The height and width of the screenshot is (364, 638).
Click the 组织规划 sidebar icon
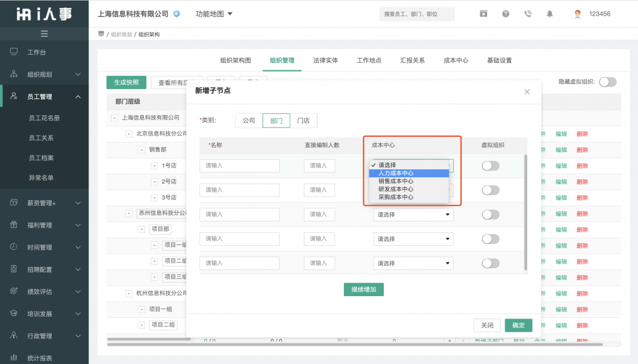(14, 74)
